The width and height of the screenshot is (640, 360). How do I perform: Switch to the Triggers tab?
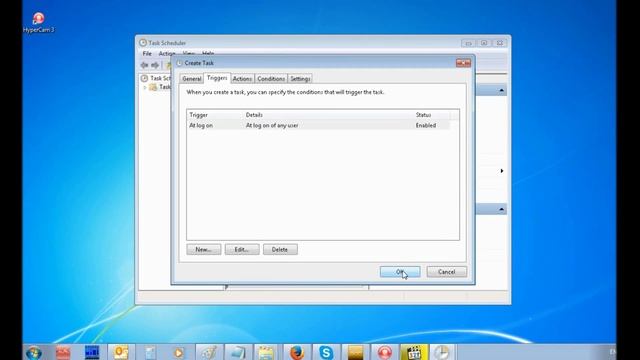[217, 78]
